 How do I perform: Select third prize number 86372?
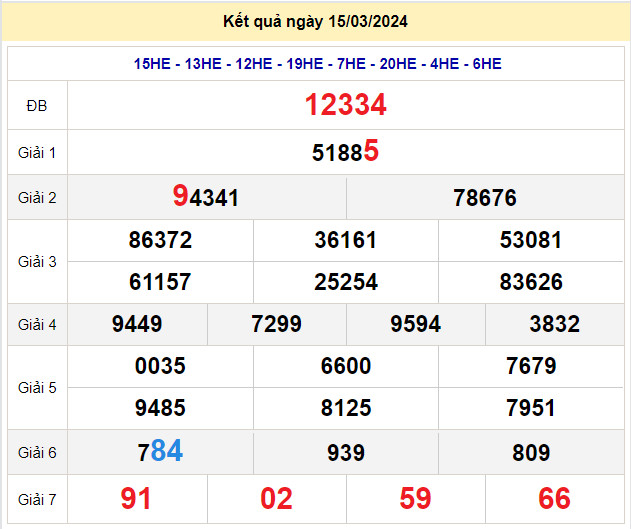(x=160, y=240)
